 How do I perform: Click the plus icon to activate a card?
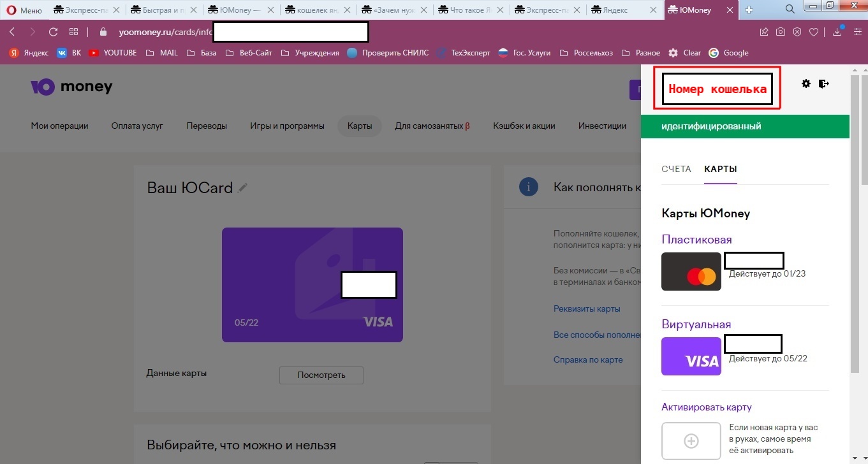[x=691, y=440]
